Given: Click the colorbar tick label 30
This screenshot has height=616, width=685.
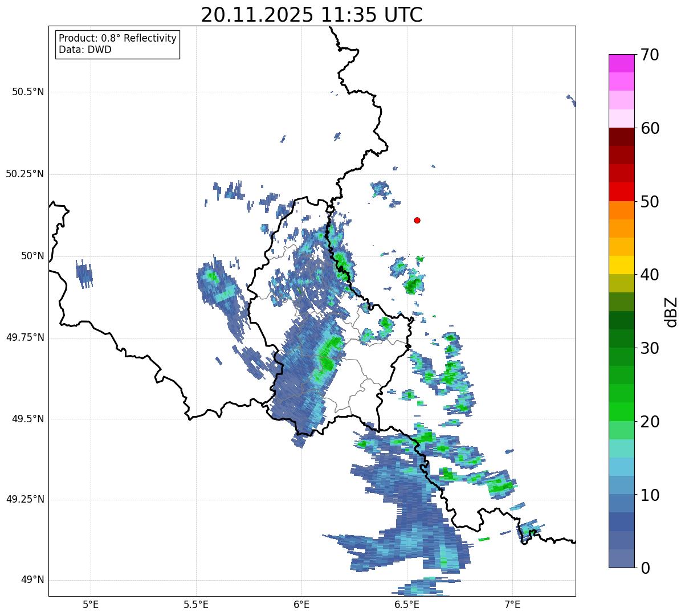Looking at the screenshot, I should [x=650, y=348].
